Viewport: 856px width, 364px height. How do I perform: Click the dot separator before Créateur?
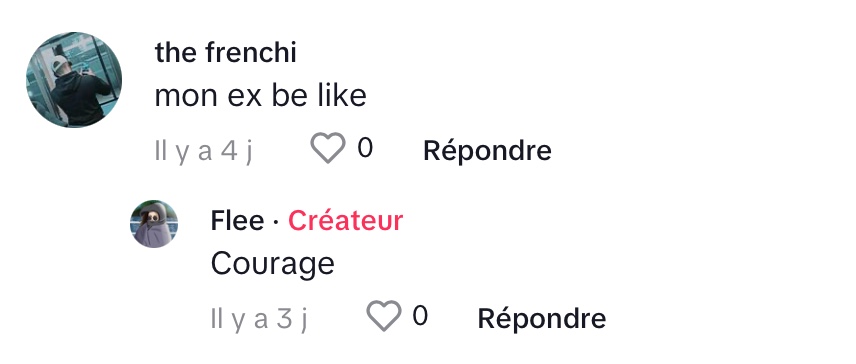pos(276,222)
